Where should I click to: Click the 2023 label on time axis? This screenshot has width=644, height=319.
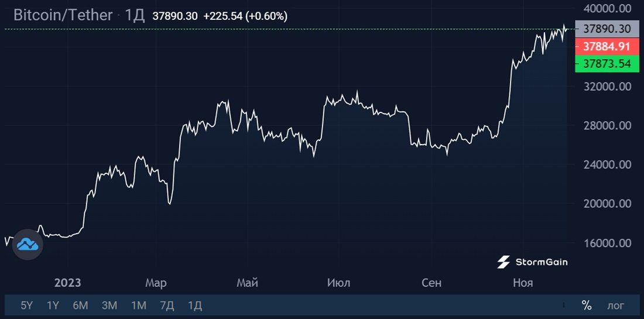(68, 283)
